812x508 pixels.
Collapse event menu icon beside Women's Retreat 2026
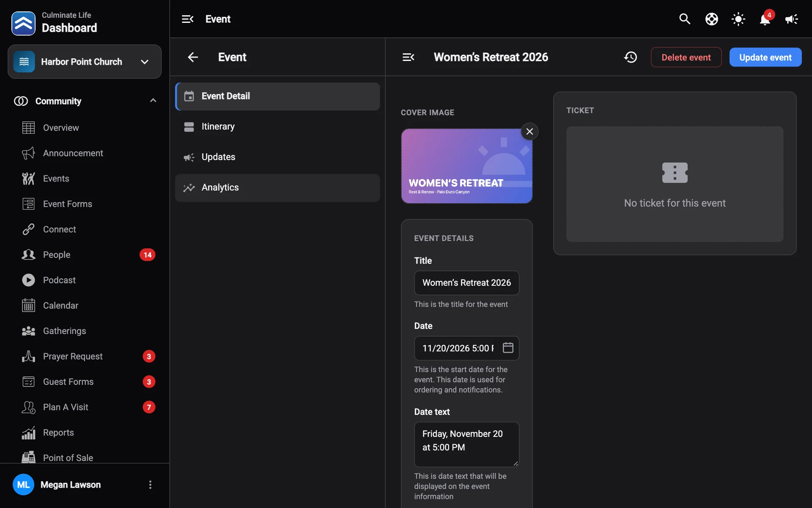(x=408, y=57)
